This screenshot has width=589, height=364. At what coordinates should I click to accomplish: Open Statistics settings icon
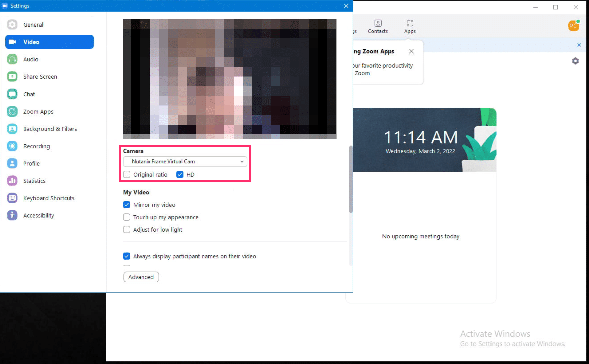coord(12,181)
